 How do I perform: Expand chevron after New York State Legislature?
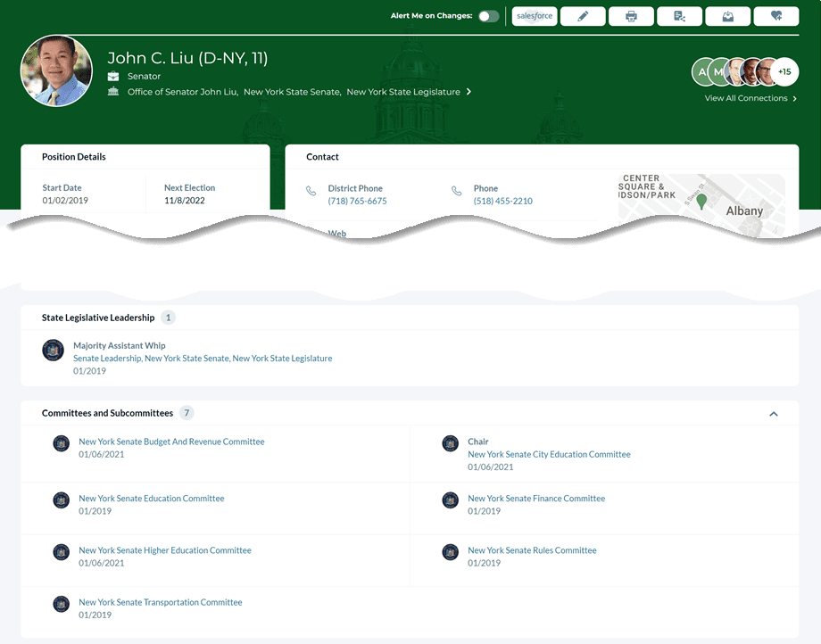click(469, 92)
